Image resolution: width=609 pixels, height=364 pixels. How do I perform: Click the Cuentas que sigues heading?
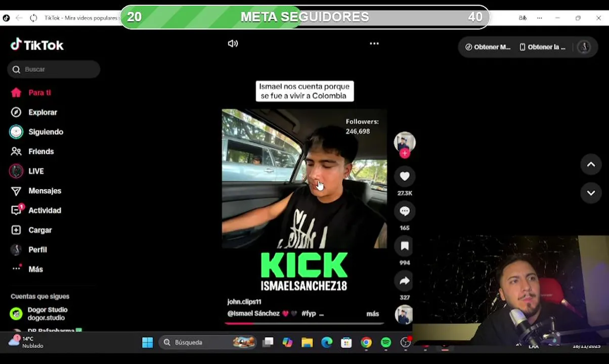[x=40, y=297]
